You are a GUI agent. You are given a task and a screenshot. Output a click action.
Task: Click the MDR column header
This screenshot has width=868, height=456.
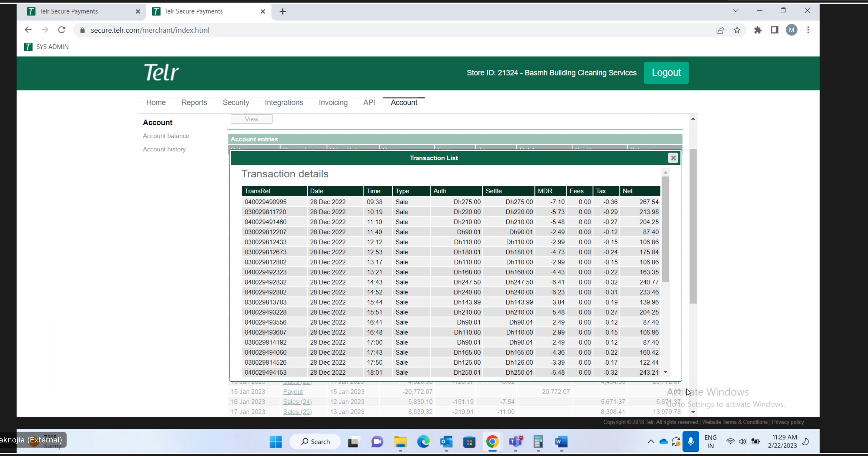point(551,191)
